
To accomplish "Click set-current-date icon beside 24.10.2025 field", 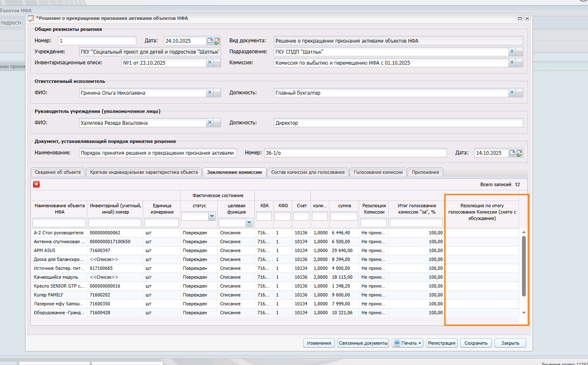I will (217, 41).
